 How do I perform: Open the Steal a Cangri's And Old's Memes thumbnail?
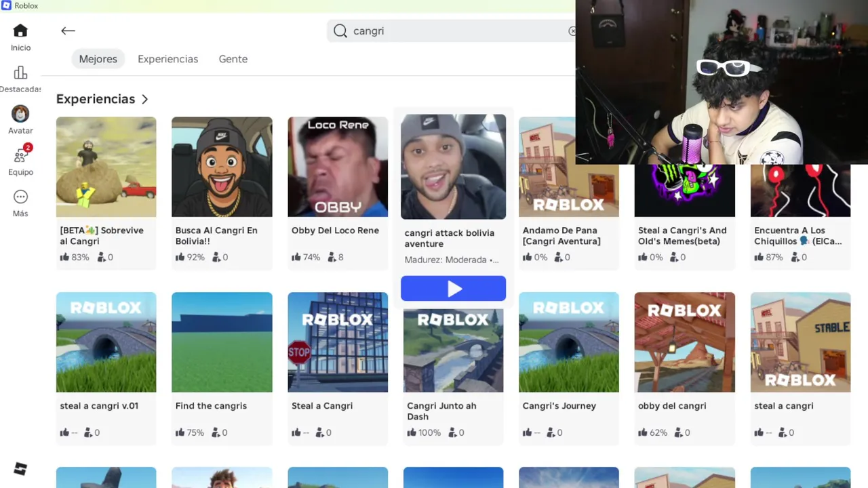coord(684,190)
